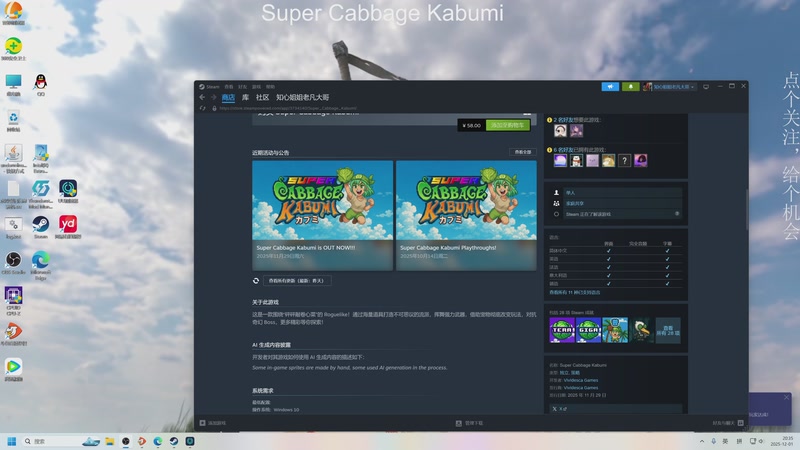Click the Steam page vertical scrollbar
This screenshot has width=800, height=450.
pyautogui.click(x=747, y=209)
